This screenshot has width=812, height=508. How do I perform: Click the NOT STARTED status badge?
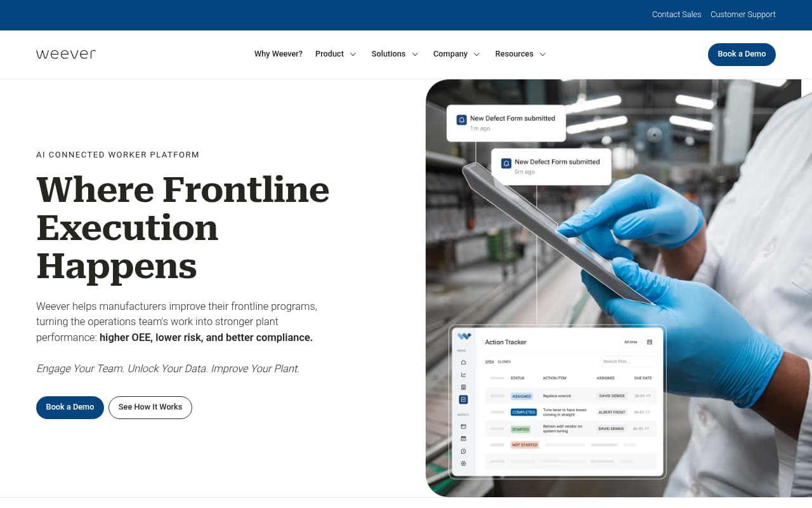pyautogui.click(x=525, y=445)
